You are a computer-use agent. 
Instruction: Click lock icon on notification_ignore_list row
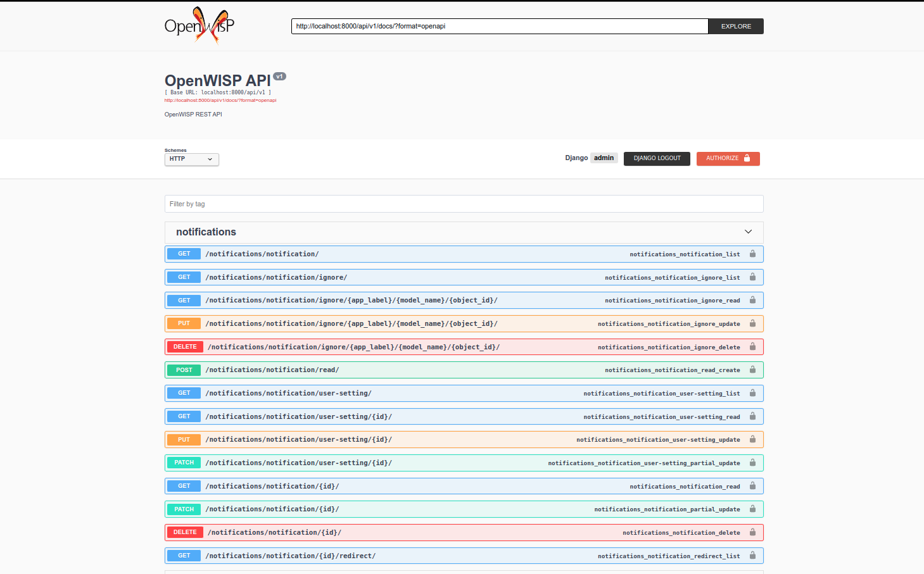[x=752, y=277]
